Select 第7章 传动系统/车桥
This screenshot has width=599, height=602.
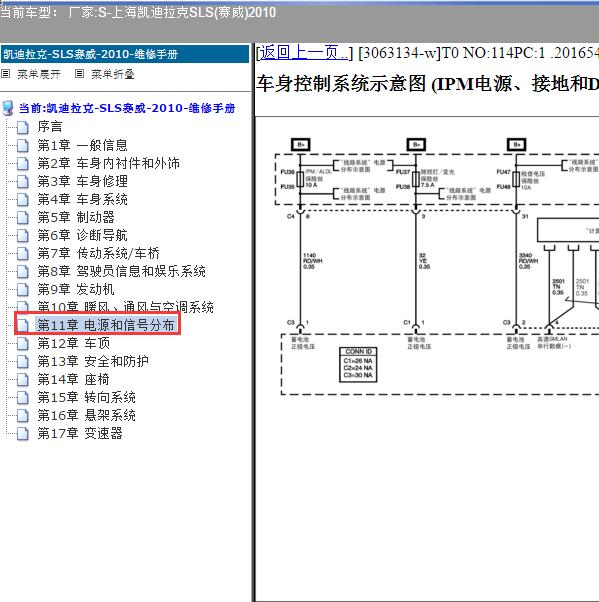click(x=98, y=253)
